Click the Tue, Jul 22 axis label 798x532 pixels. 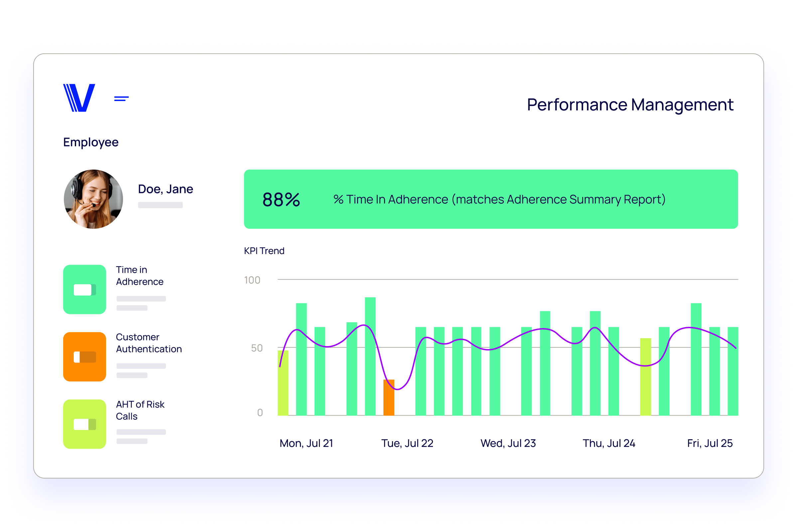[x=407, y=443]
